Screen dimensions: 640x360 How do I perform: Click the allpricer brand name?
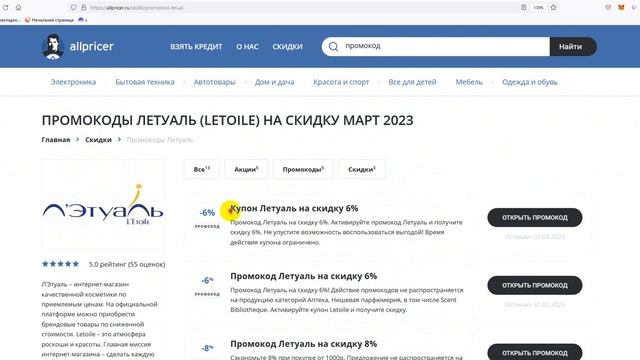91,47
